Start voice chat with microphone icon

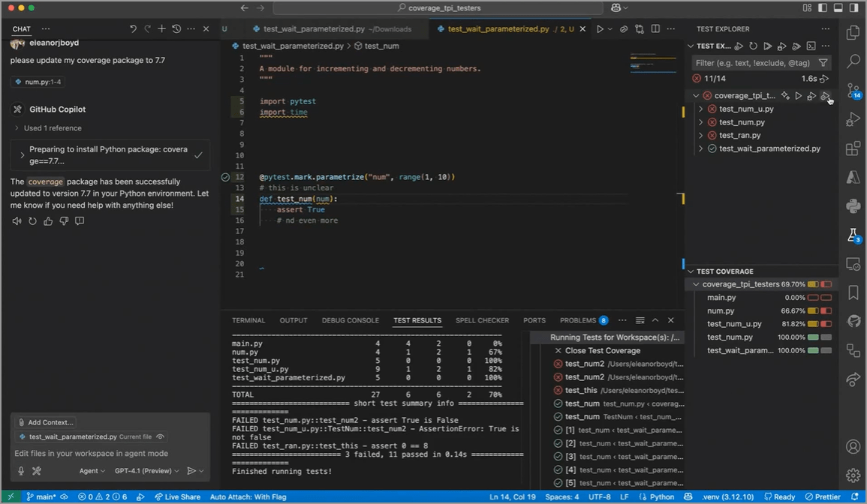click(21, 471)
